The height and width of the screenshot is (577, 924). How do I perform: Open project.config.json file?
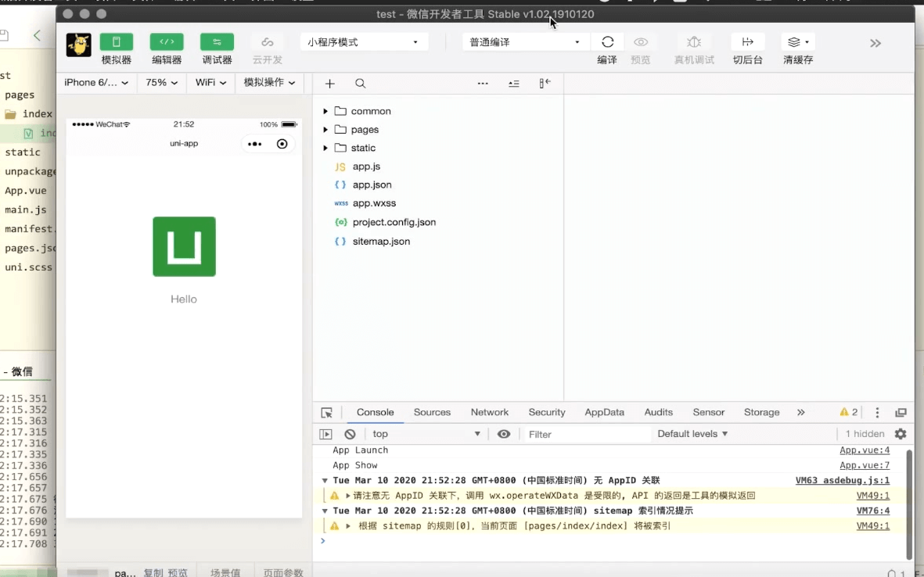pos(394,223)
